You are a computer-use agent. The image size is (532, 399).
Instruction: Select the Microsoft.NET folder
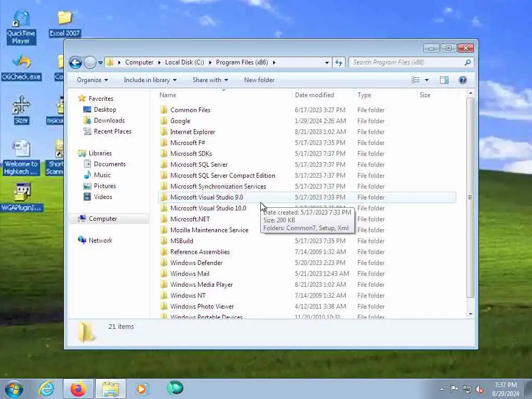(x=190, y=219)
